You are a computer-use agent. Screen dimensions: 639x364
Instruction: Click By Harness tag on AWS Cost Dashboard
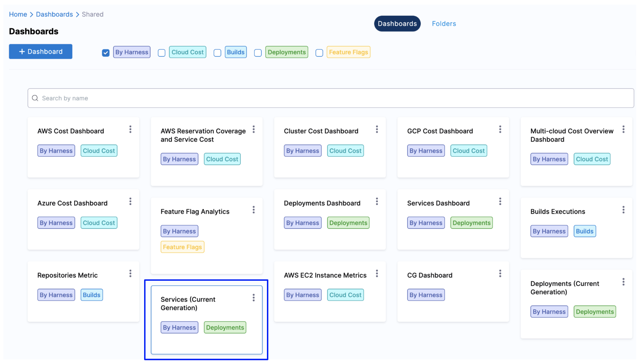click(x=56, y=151)
